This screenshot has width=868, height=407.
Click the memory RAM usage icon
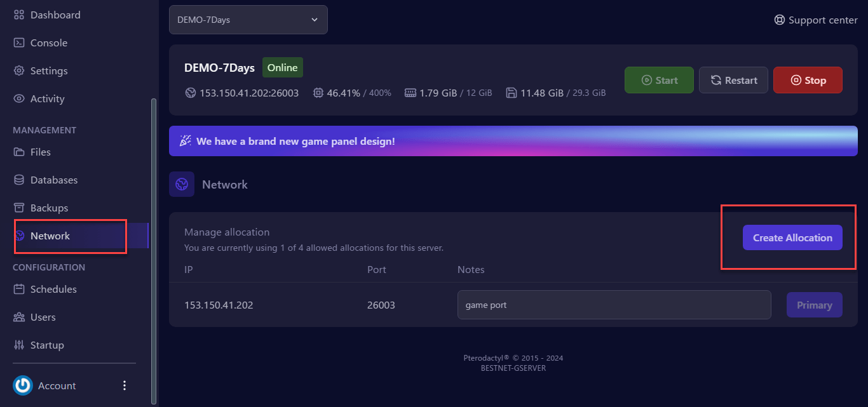[410, 93]
